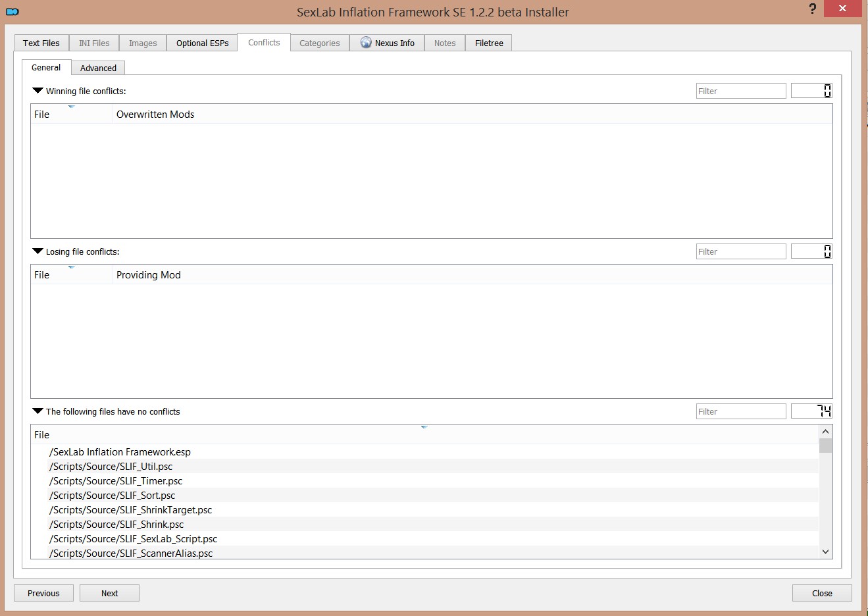
Task: Switch to the Text Files tab
Action: click(41, 42)
